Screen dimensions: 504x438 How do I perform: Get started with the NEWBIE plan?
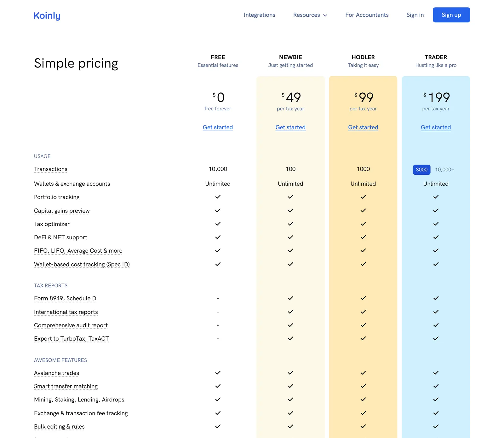290,127
